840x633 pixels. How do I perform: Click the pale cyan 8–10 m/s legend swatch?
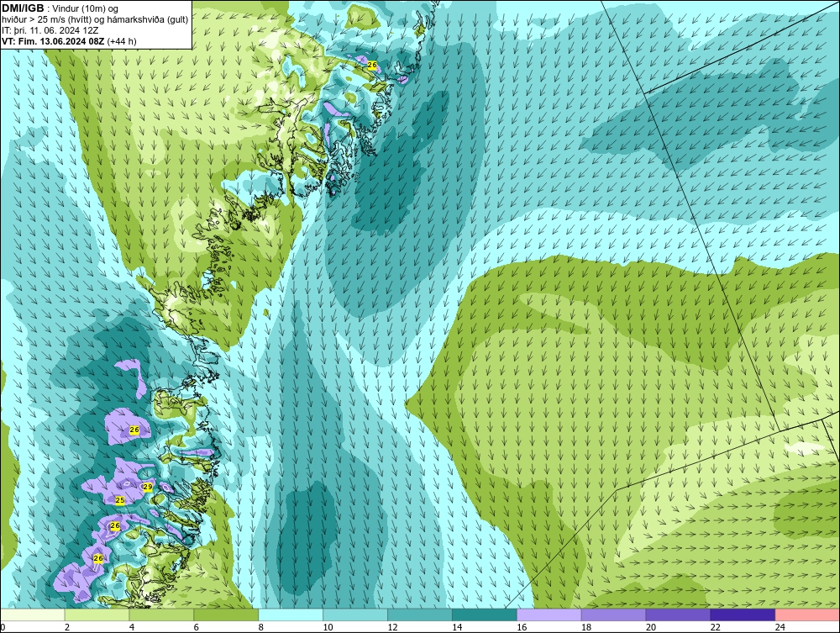291,615
